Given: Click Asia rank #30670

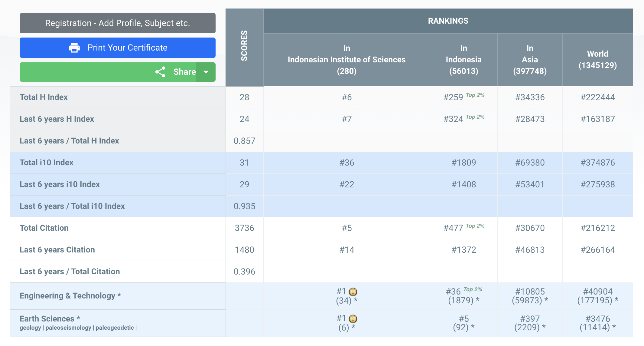Looking at the screenshot, I should click(x=530, y=228).
